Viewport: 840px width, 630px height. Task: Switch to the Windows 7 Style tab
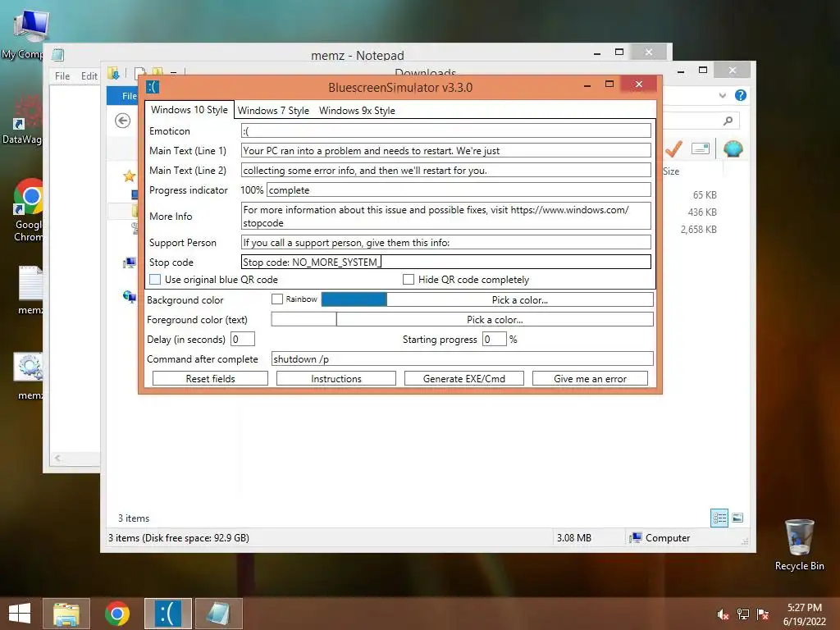pyautogui.click(x=273, y=111)
